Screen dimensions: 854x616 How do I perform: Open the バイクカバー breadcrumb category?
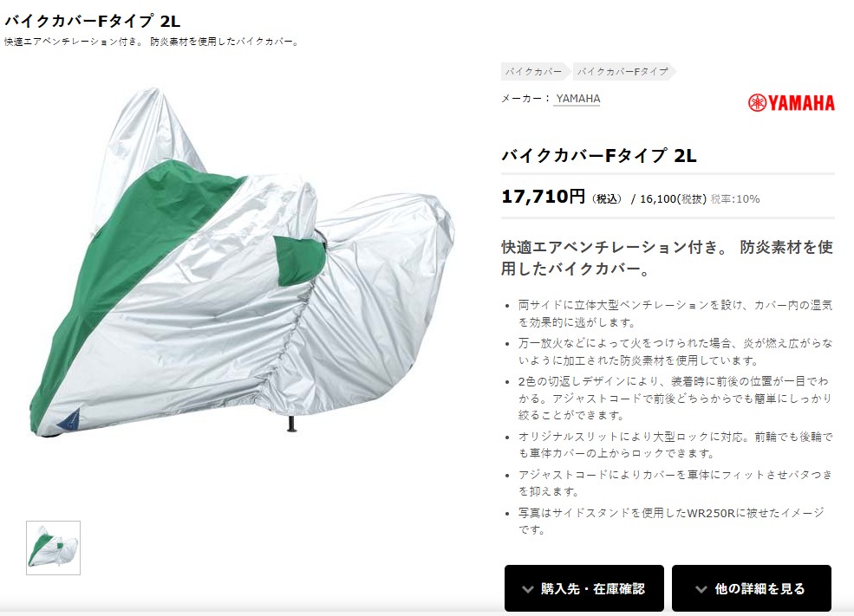coord(534,71)
